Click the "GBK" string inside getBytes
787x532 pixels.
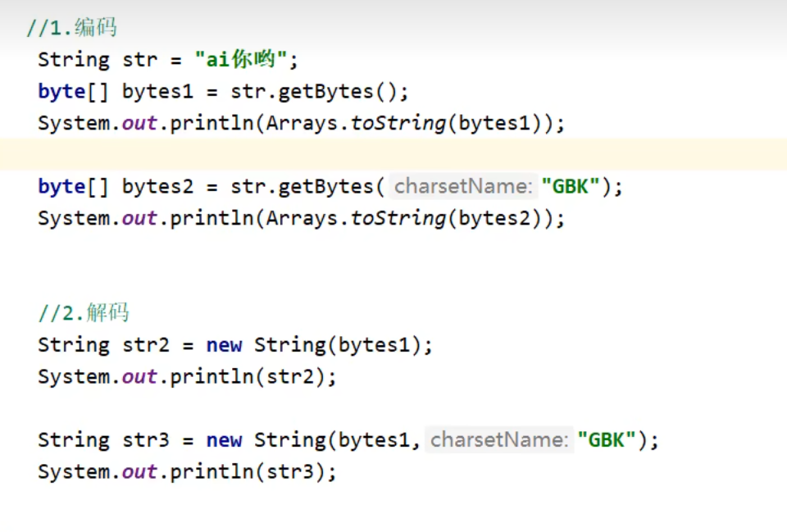(x=571, y=187)
